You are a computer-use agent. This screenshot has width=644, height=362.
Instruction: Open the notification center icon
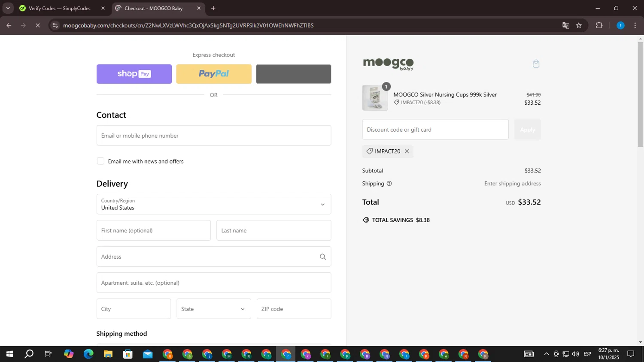click(631, 354)
